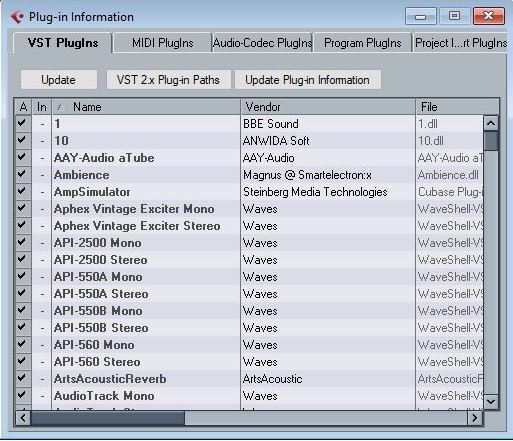Toggle API-2500 Stereo checkbox
513x441 pixels.
[22, 259]
